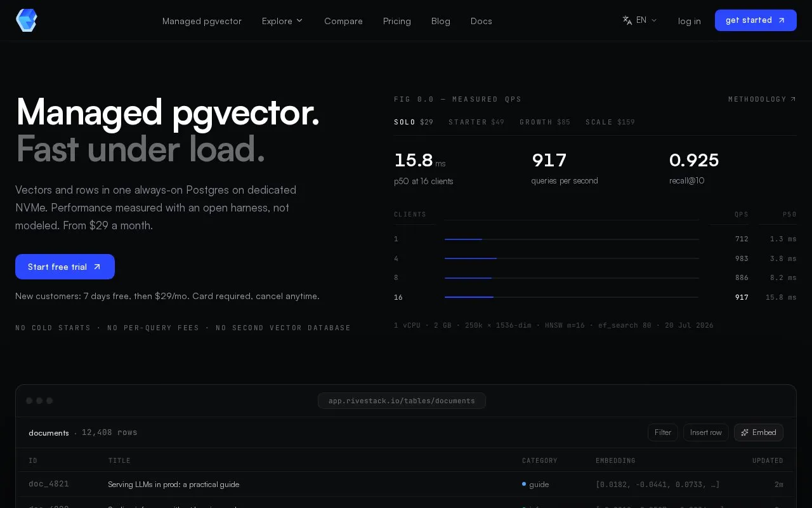Click the doc_4821 ID cell

(x=49, y=484)
